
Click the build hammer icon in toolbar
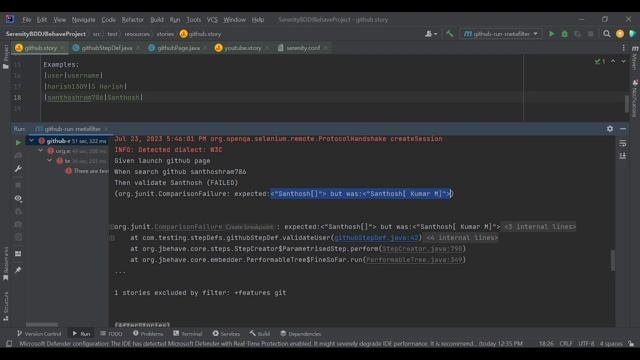point(450,34)
